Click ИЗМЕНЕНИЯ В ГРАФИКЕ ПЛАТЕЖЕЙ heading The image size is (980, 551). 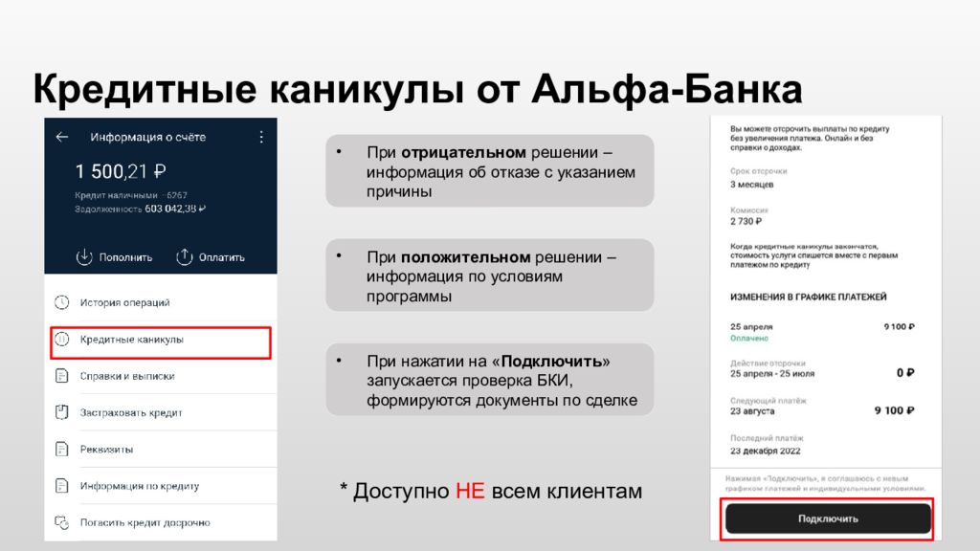[x=808, y=297]
